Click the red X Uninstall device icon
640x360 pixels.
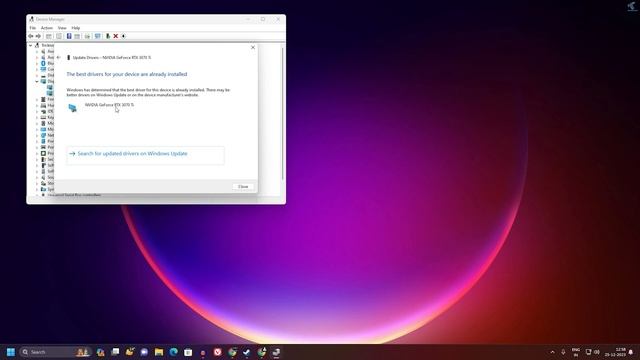coord(116,36)
